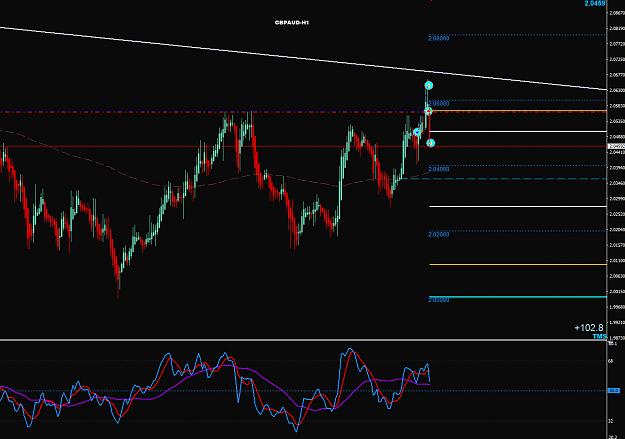Select the white horizontal line above the red line

click(x=518, y=131)
